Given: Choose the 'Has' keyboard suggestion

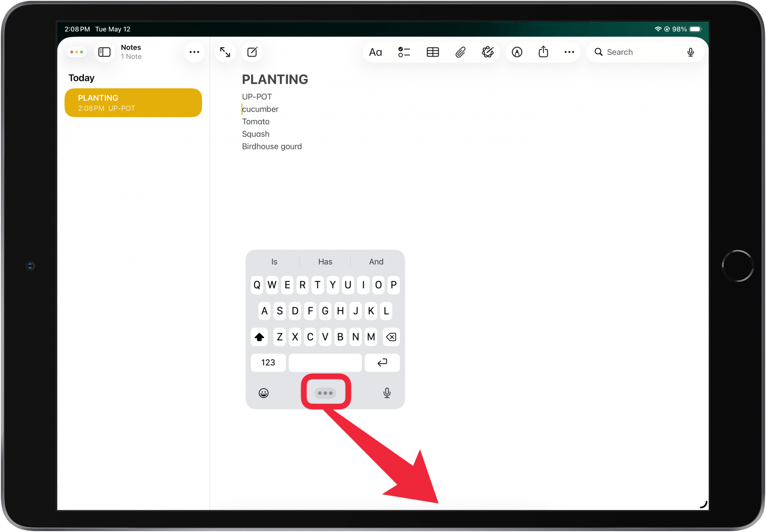Looking at the screenshot, I should (x=325, y=261).
